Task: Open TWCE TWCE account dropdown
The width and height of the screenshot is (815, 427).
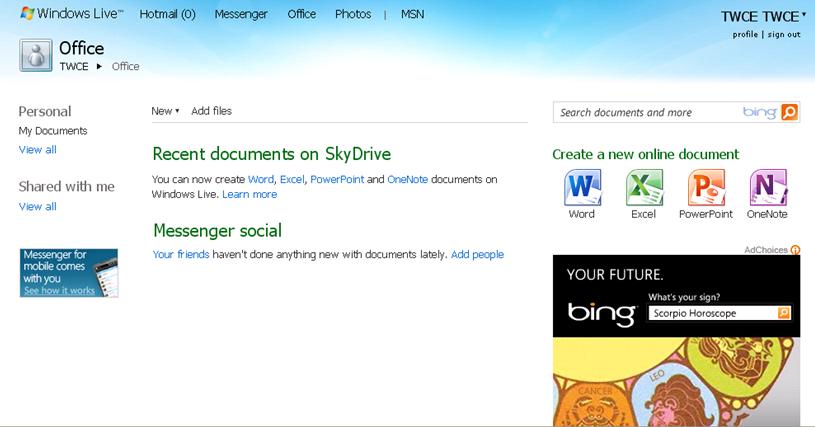Action: [763, 17]
